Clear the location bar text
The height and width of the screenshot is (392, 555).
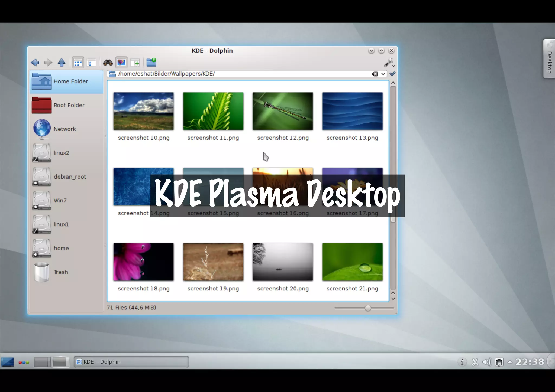point(375,74)
